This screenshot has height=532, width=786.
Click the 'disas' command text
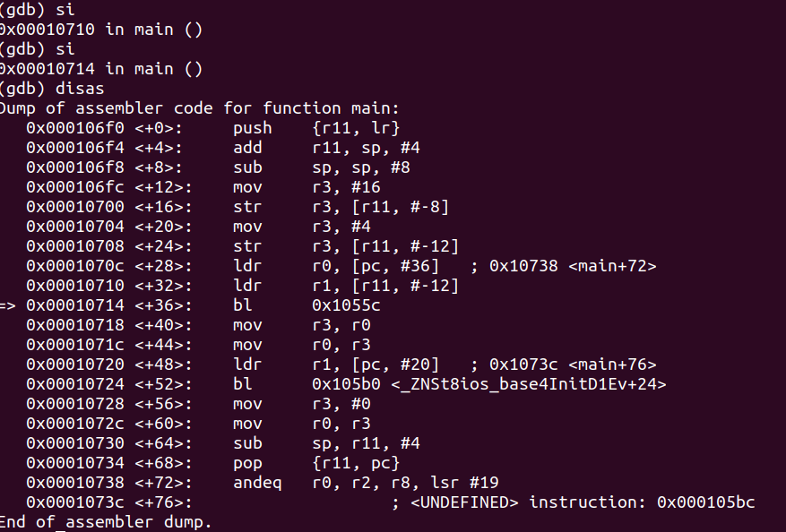coord(80,89)
